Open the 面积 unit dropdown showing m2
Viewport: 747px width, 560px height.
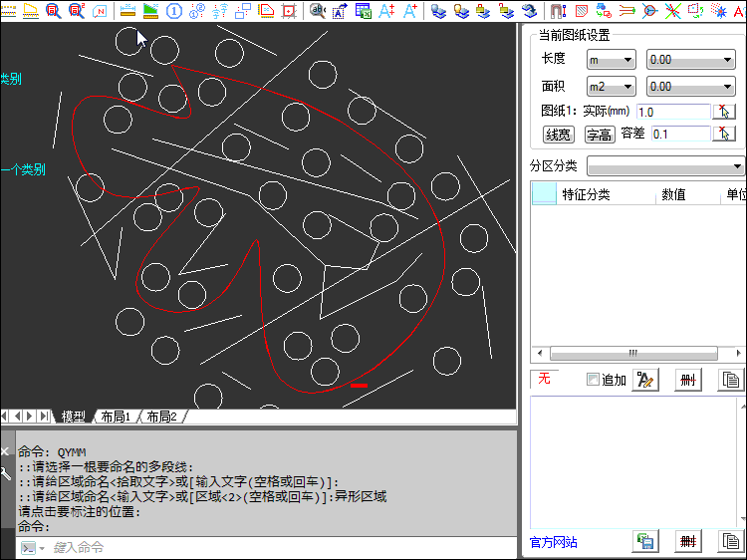(x=611, y=87)
